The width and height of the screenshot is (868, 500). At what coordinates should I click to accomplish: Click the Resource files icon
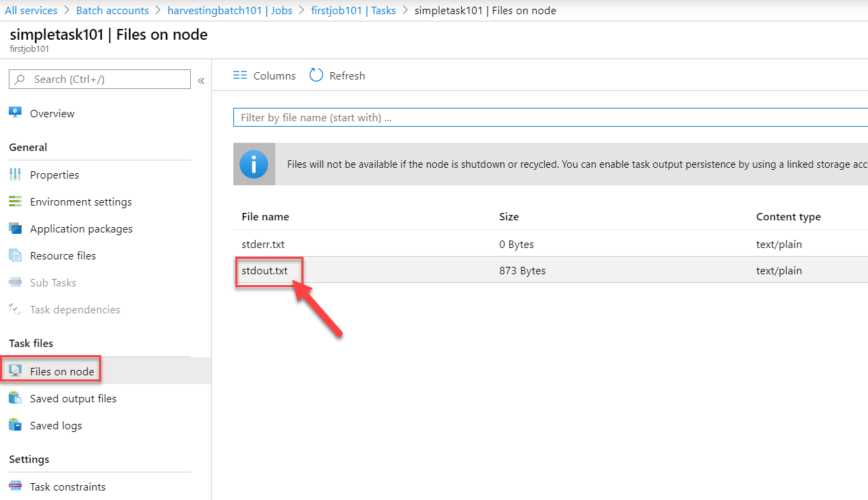16,255
